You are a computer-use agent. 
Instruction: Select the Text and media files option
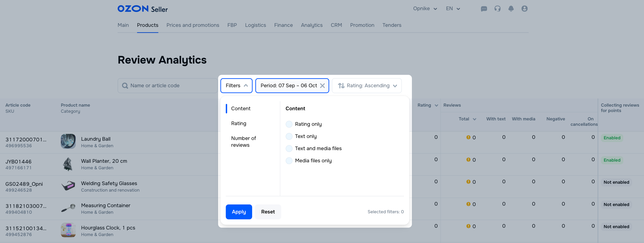tap(289, 149)
